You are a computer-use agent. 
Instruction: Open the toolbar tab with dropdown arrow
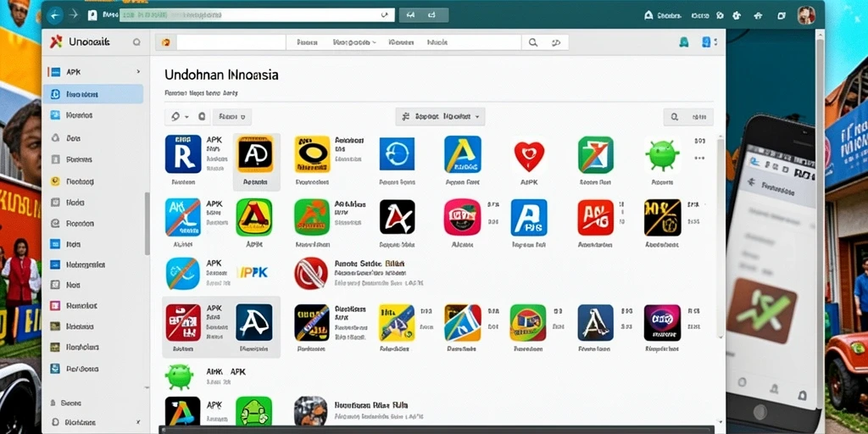coord(354,42)
